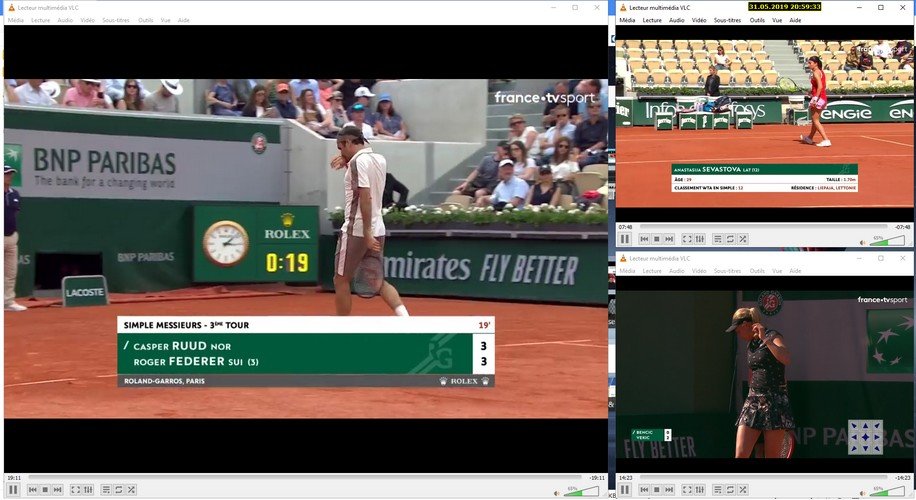916x500 pixels.
Task: Open the Vidéo menu in Sevastova window
Action: [699, 20]
